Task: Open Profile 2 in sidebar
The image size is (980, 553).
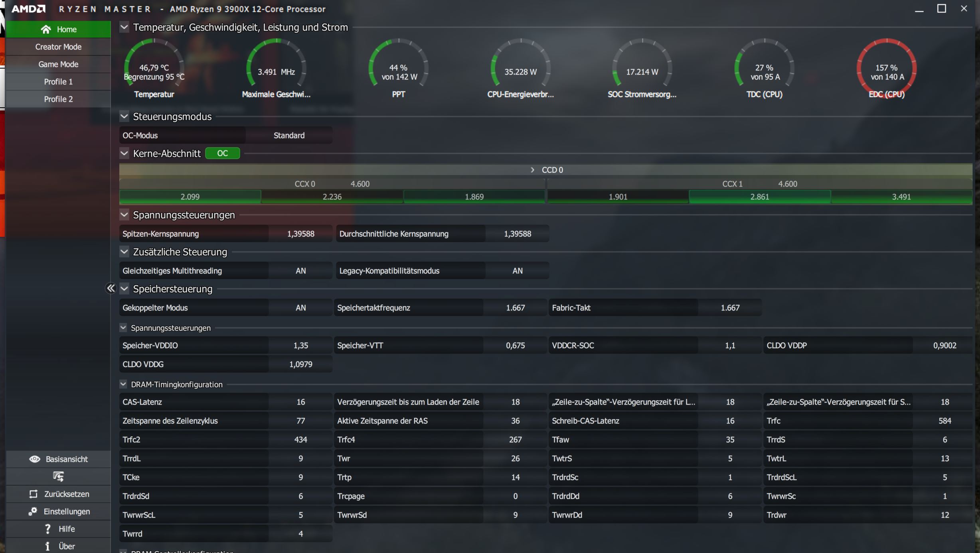Action: (x=58, y=99)
